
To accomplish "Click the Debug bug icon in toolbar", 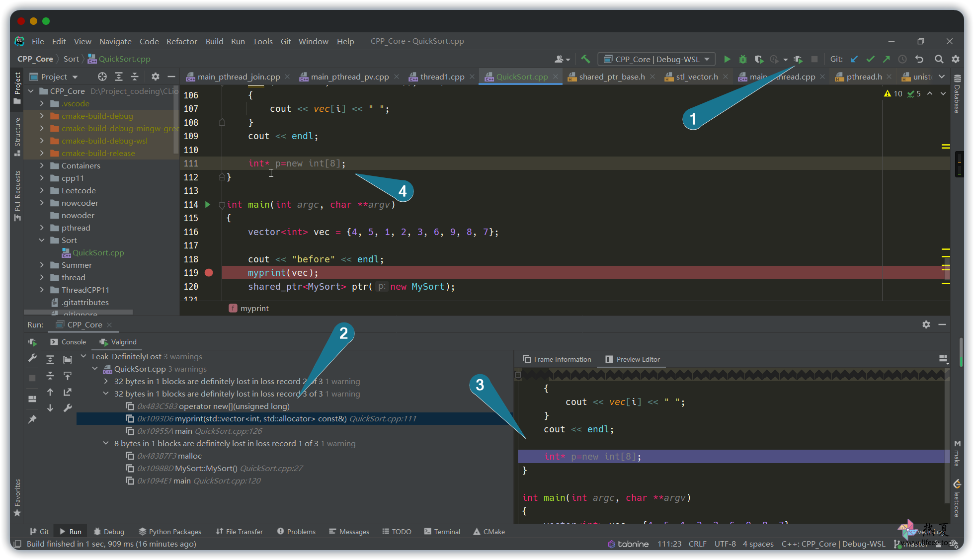I will click(x=743, y=59).
